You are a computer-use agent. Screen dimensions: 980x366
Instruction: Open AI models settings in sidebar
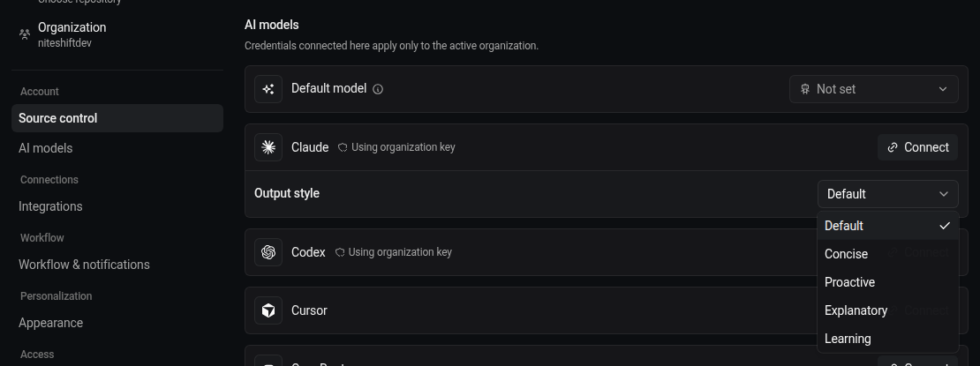[46, 148]
